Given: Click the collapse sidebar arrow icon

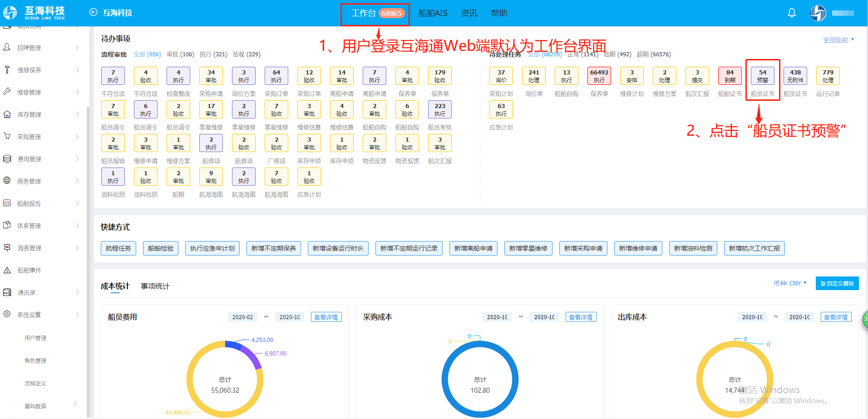Looking at the screenshot, I should [93, 13].
